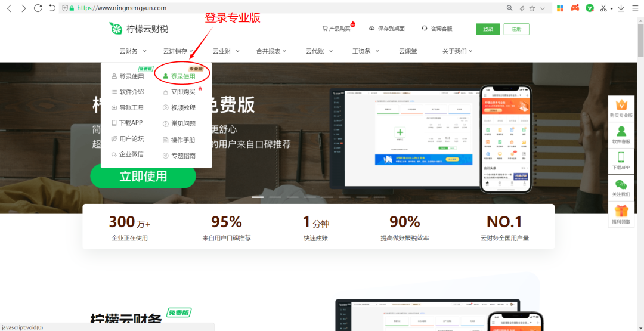This screenshot has height=331, width=644.
Task: Click the active first carousel indicator dash
Action: pyautogui.click(x=258, y=197)
